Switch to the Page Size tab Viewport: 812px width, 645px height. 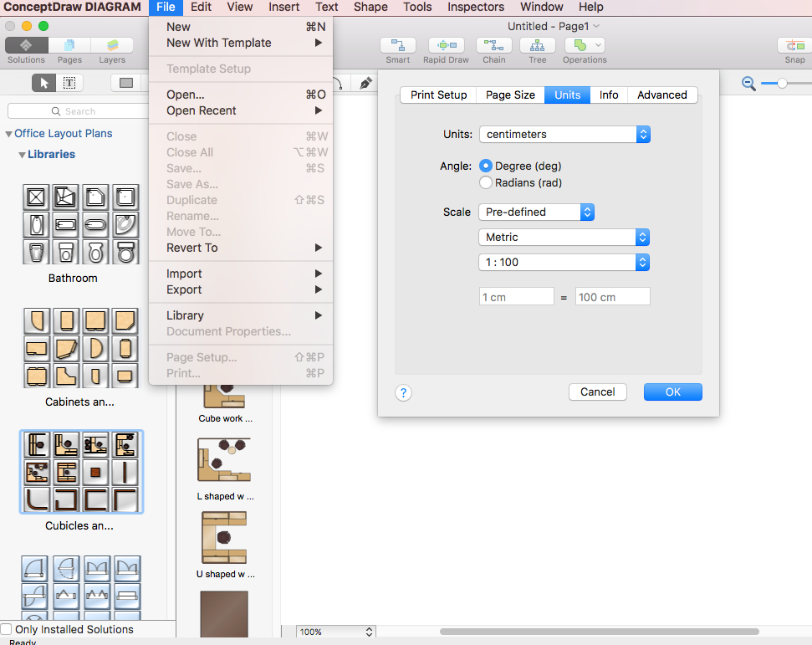[510, 95]
